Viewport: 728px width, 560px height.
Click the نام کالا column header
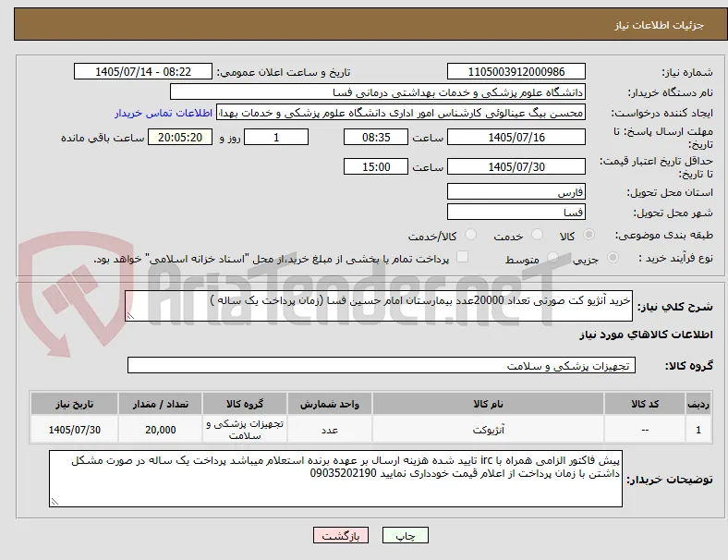tap(488, 404)
